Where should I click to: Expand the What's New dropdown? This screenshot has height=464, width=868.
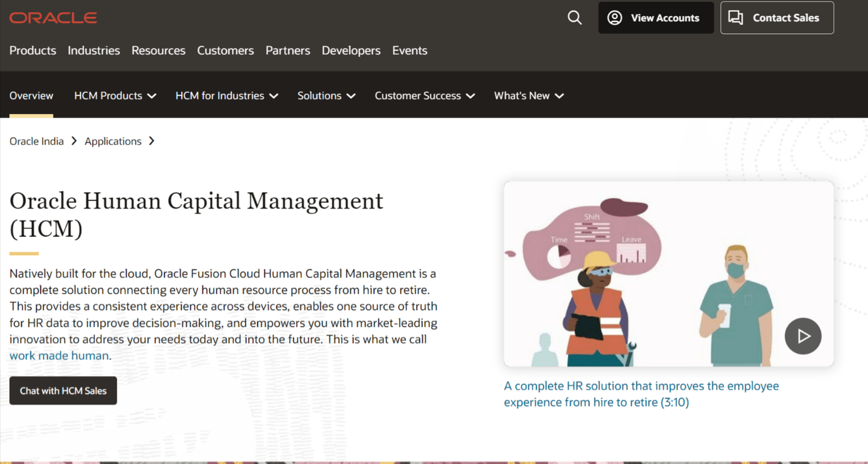point(529,96)
